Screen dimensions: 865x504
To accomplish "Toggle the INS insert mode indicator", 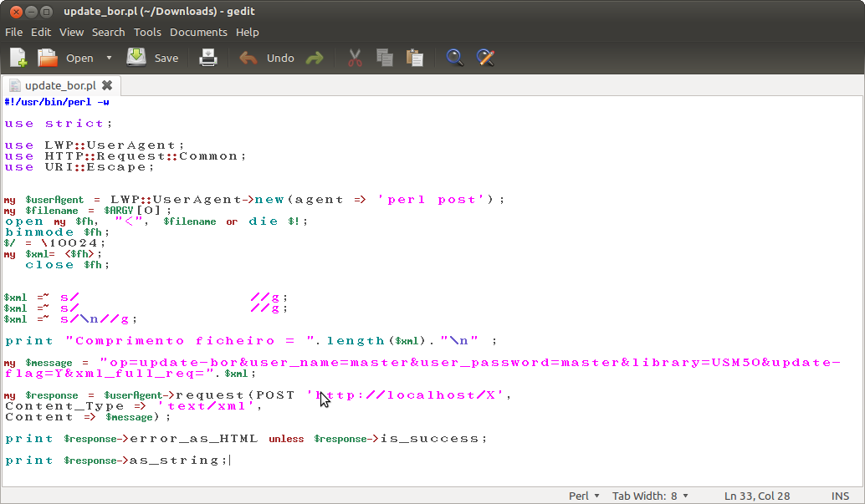I will pos(840,496).
